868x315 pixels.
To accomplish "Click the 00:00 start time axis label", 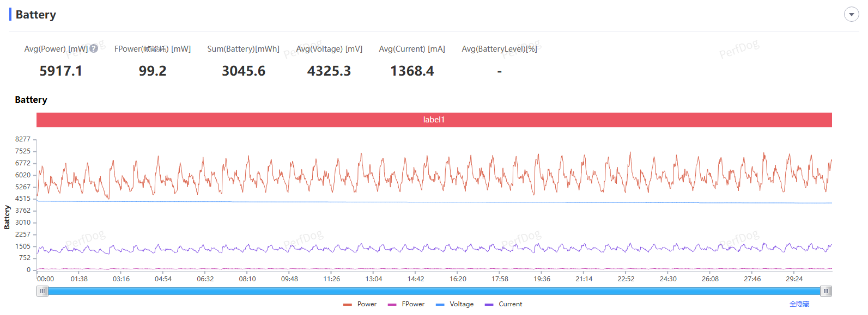I will pyautogui.click(x=45, y=279).
